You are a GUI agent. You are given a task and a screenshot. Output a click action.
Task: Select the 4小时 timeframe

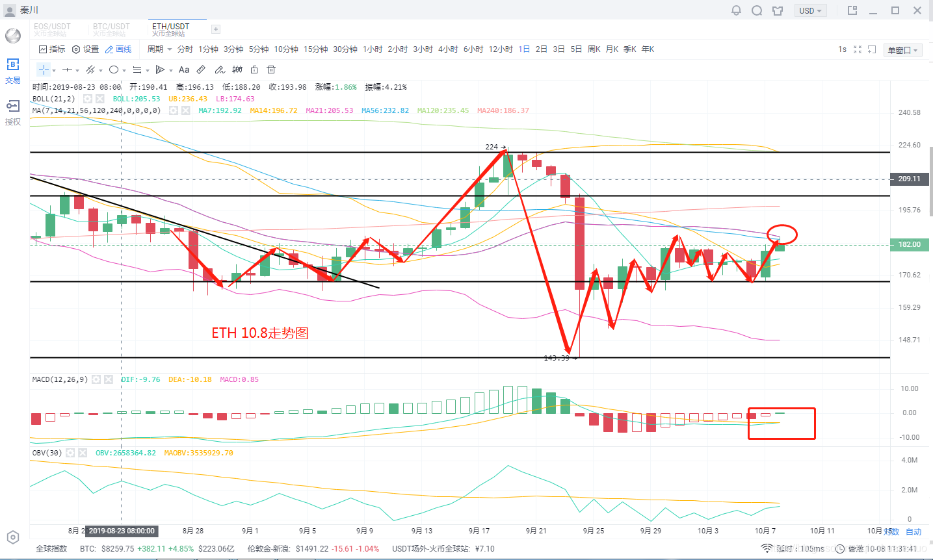click(448, 49)
